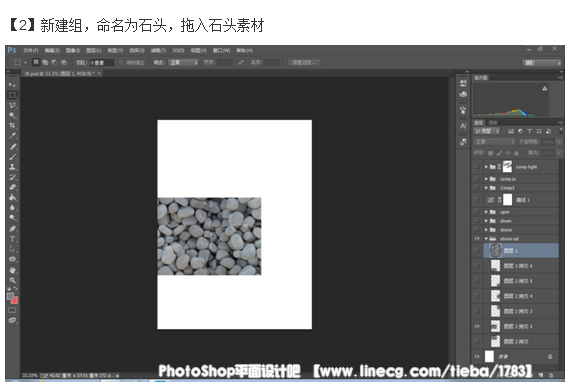Select the Rectangular Marquee tool
Screen dimensions: 582x388
pyautogui.click(x=12, y=95)
